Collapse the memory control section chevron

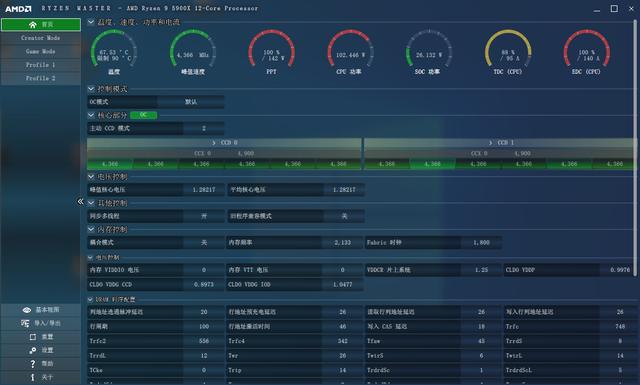91,229
